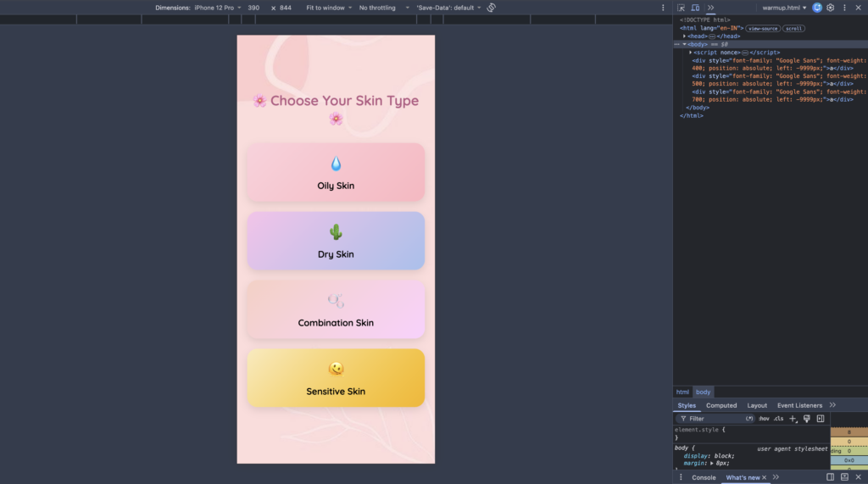Viewport: 868px width, 484px height.
Task: Open the Fit to window zoom dropdown
Action: point(329,8)
